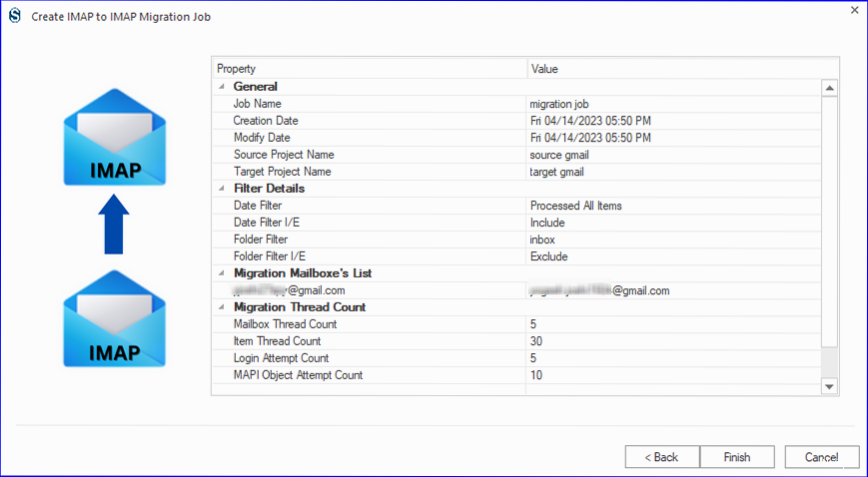This screenshot has width=868, height=477.
Task: Select the Mailbox Thread Count value
Action: [674, 324]
